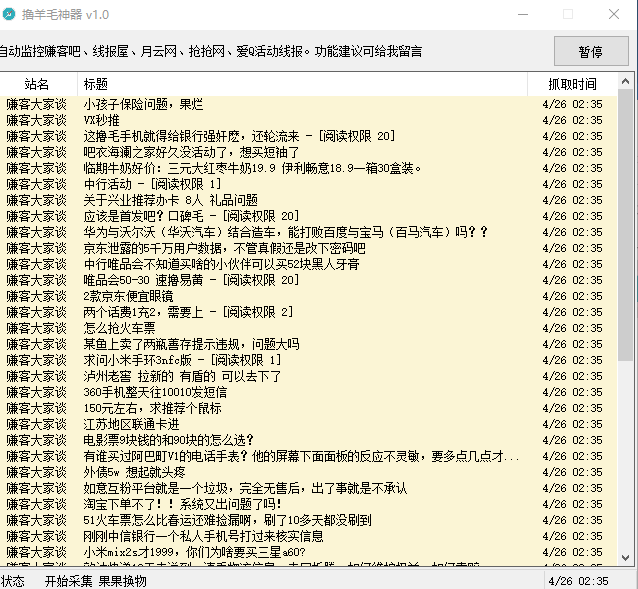
Task: Select row 小米mix2s才1999
Action: pos(308,552)
